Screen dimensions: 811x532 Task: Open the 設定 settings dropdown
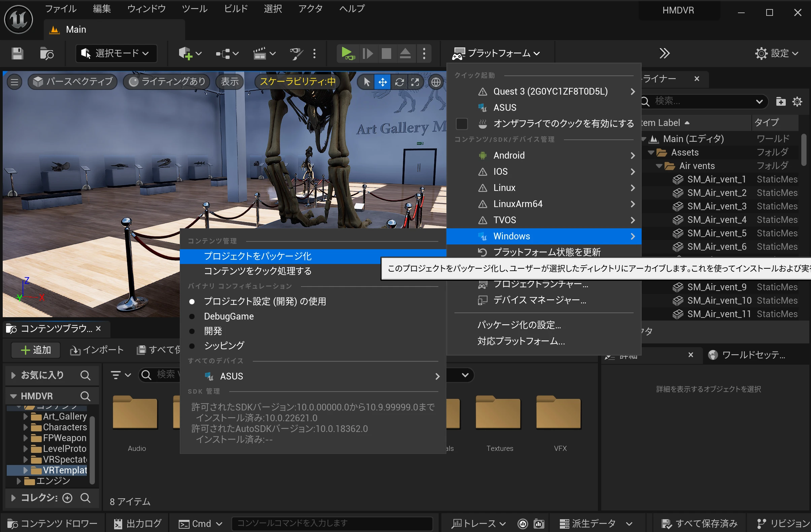pyautogui.click(x=776, y=54)
